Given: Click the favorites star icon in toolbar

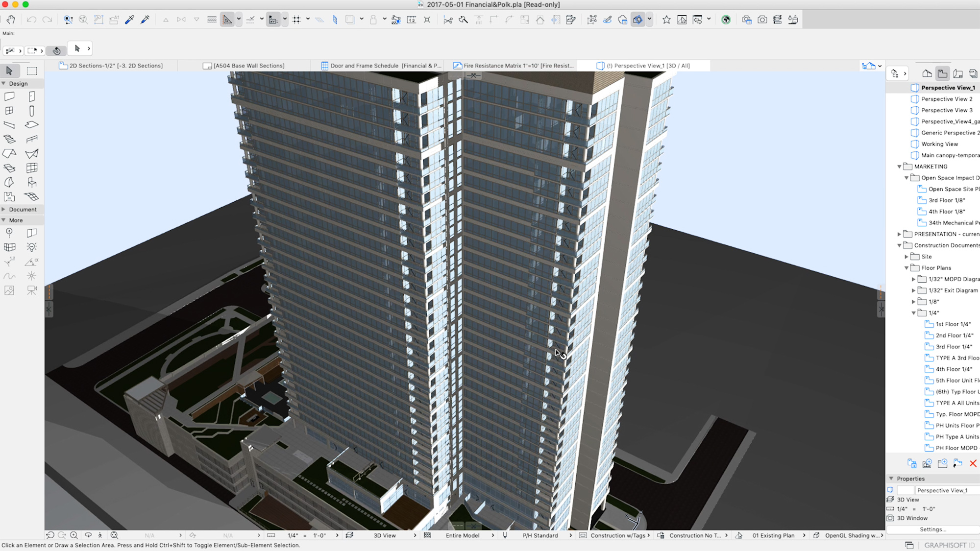Looking at the screenshot, I should 666,20.
